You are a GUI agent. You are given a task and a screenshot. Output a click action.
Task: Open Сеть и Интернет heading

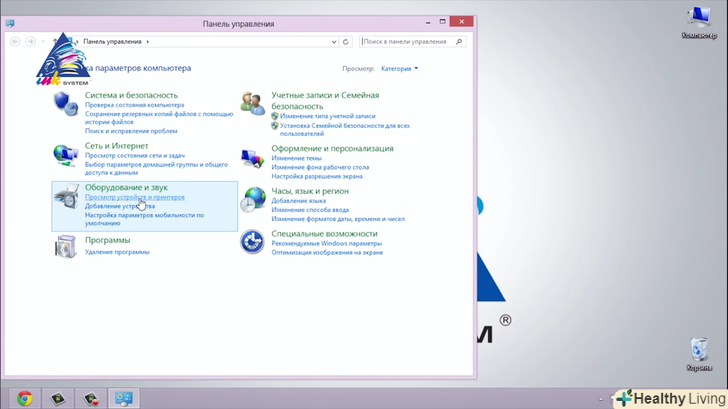117,146
